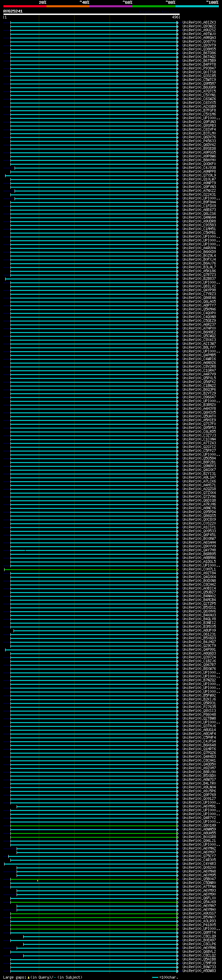Select hit label UniRef100_Q801H9
The height and width of the screenshot is (980, 222).
[199, 826]
